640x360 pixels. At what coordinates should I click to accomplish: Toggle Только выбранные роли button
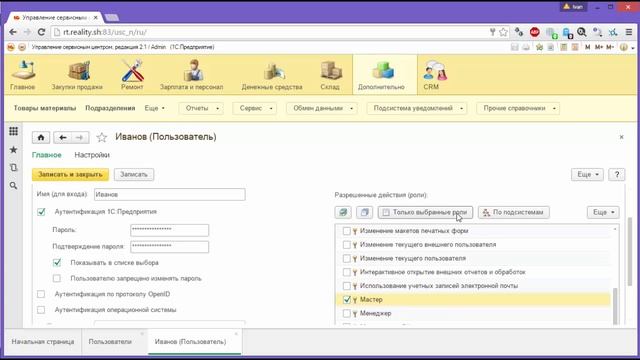click(x=425, y=212)
